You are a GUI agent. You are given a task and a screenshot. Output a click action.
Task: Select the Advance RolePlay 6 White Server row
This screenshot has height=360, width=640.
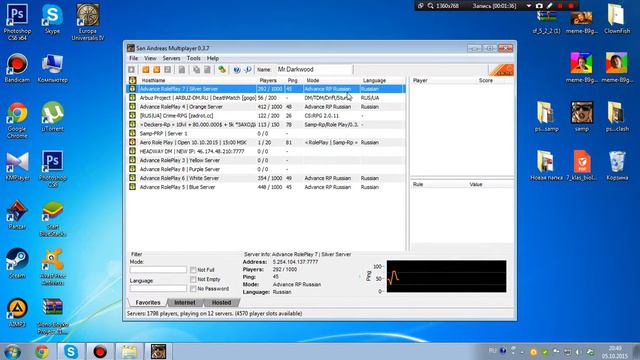(266, 178)
